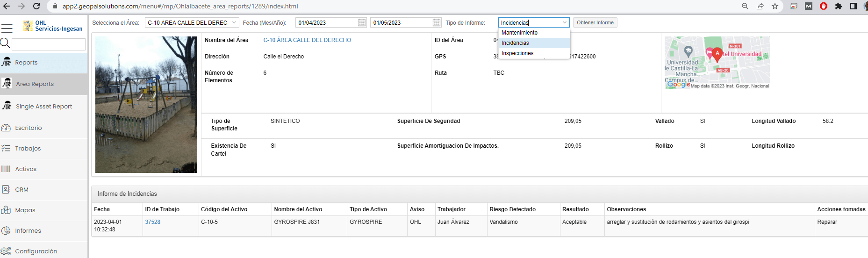Reload the page in browser
The image size is (868, 258).
[x=36, y=6]
